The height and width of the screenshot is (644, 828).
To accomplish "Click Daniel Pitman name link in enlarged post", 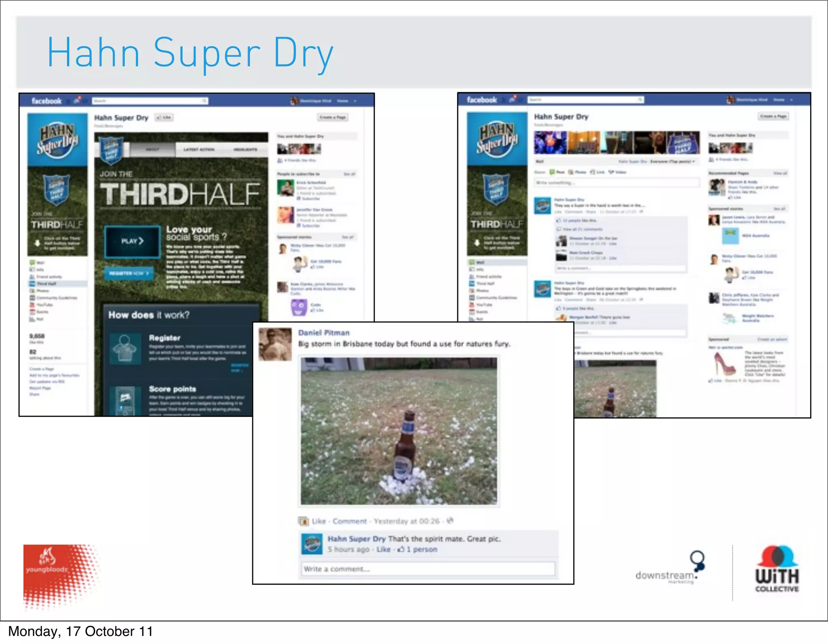I will coord(324,333).
